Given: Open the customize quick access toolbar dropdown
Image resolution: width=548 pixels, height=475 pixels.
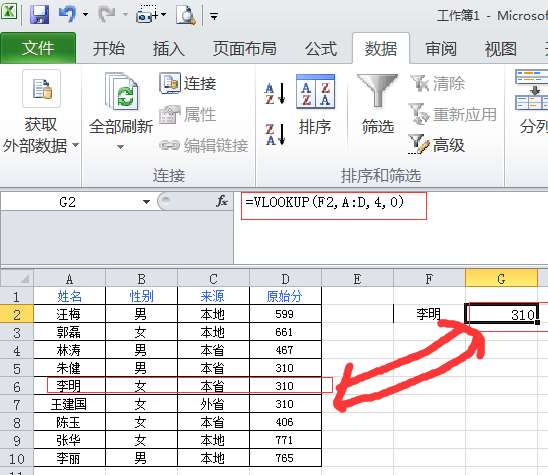Looking at the screenshot, I should (x=214, y=15).
